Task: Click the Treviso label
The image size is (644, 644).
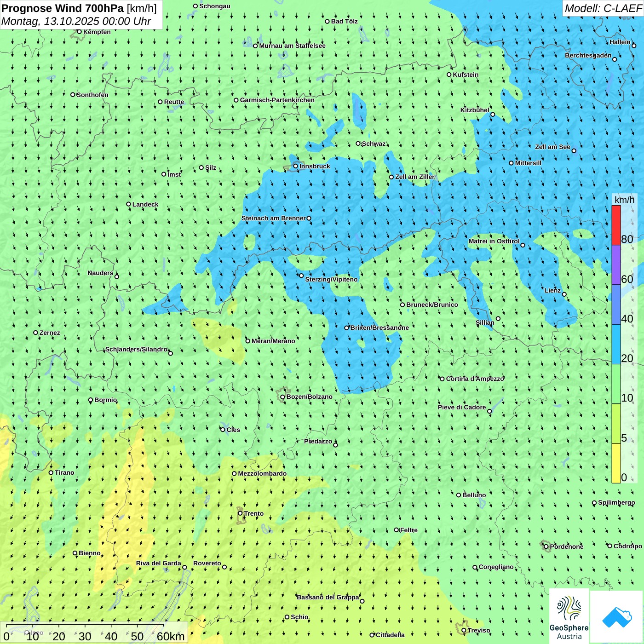Action: 479,630
